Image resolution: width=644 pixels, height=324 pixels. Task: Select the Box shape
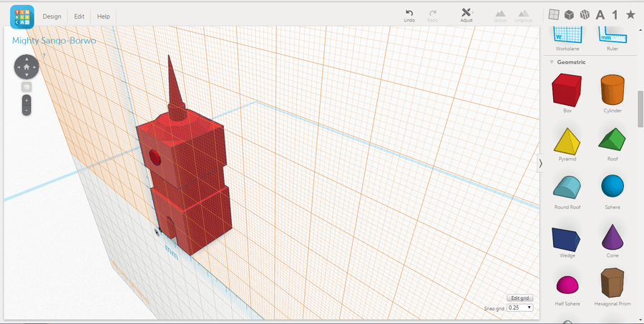tap(567, 92)
